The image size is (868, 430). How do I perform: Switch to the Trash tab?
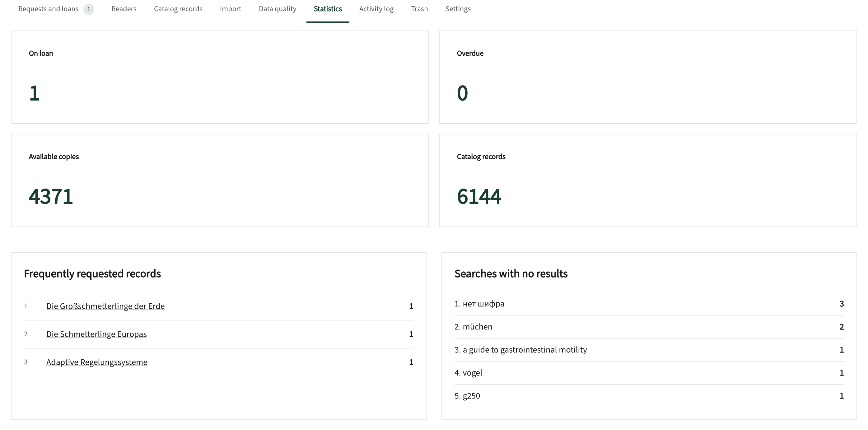coord(419,9)
